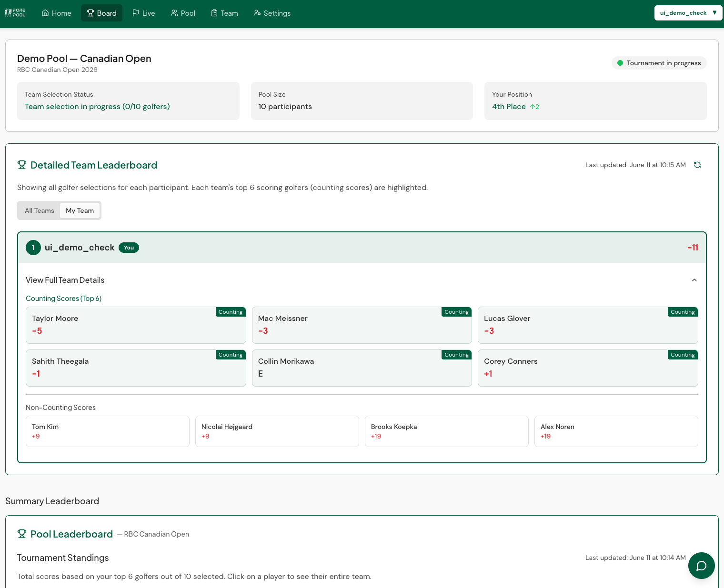Select the Corey Conners card

click(588, 368)
